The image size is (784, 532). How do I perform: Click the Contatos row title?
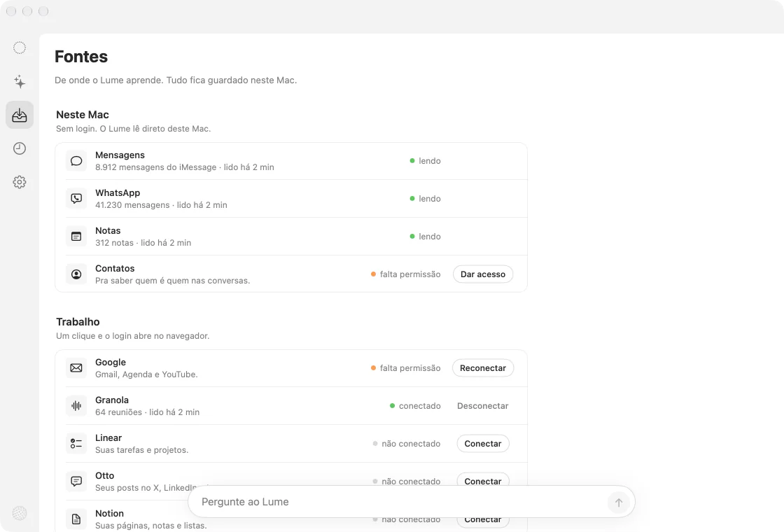click(115, 269)
